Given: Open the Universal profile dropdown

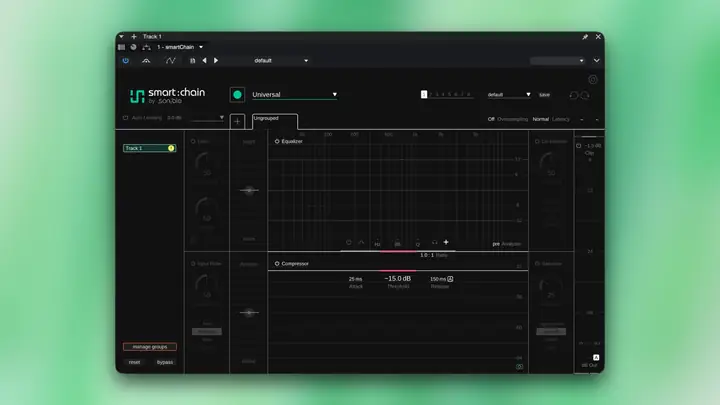Looking at the screenshot, I should (x=294, y=95).
